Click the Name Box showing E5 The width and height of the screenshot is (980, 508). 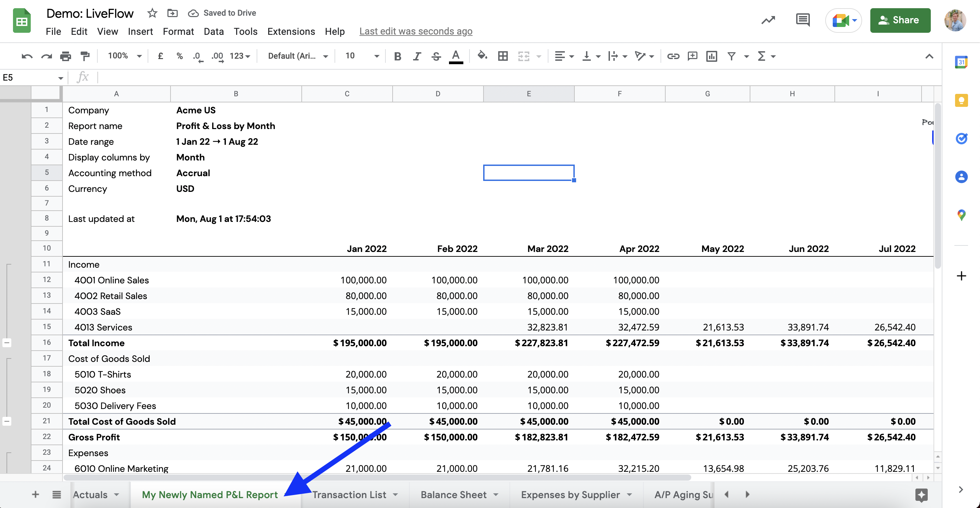tap(33, 77)
